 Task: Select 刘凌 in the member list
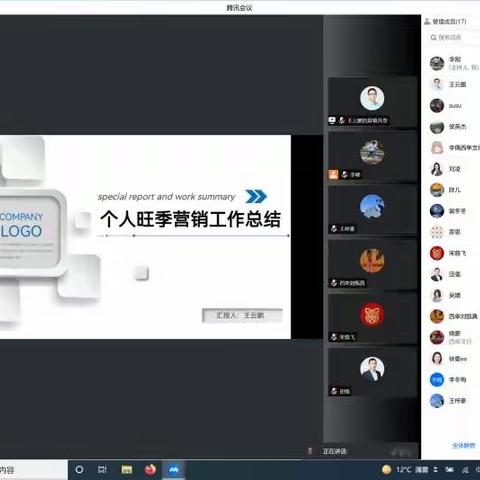pos(454,169)
